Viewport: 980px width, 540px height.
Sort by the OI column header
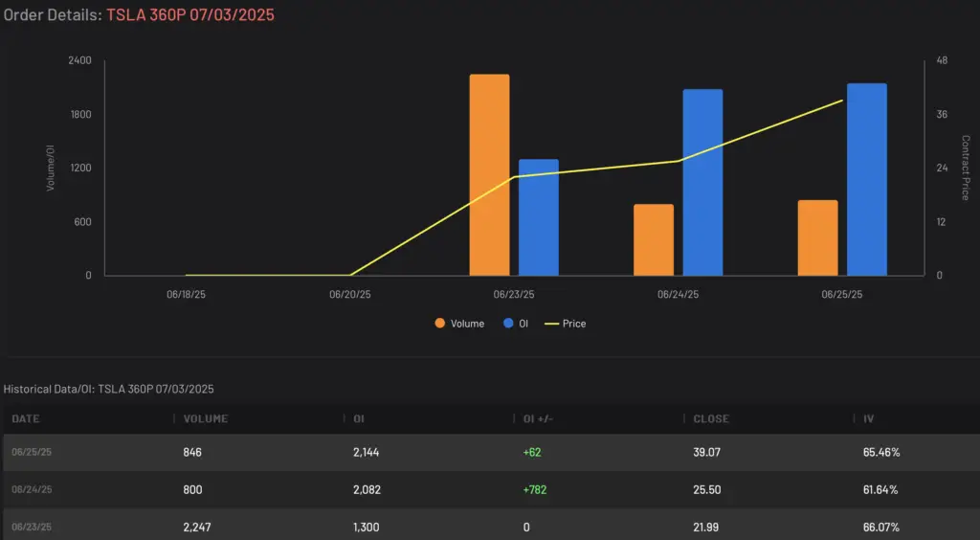coord(359,418)
